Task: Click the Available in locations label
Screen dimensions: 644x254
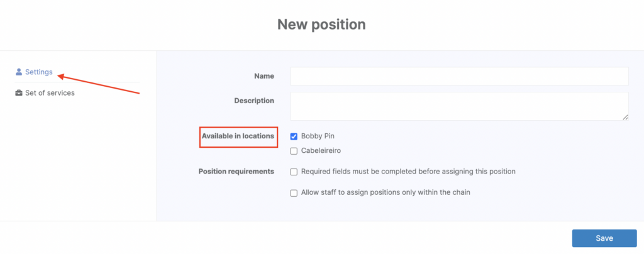Action: (x=238, y=136)
